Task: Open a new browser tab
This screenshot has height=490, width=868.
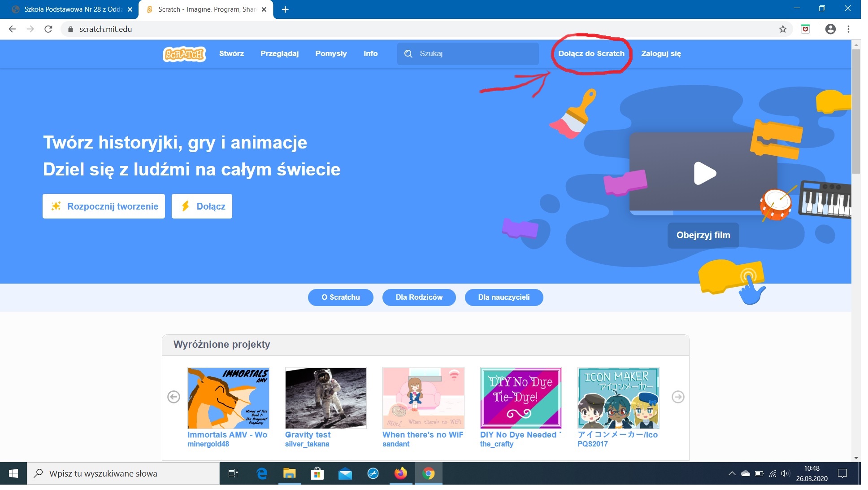Action: click(285, 9)
